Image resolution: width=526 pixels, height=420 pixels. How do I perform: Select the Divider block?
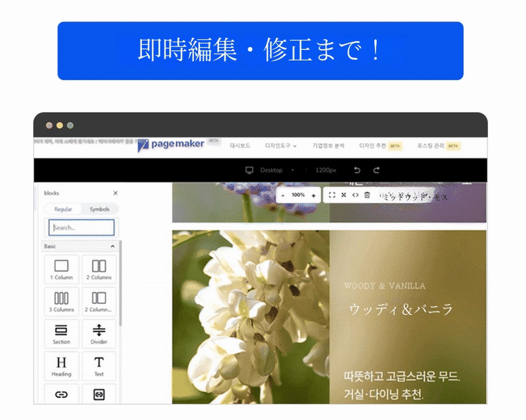99,334
